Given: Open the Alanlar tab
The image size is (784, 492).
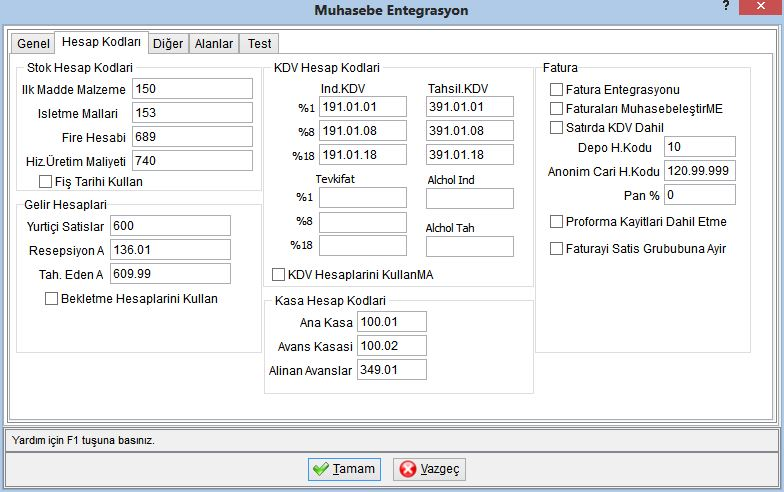Looking at the screenshot, I should pos(214,44).
